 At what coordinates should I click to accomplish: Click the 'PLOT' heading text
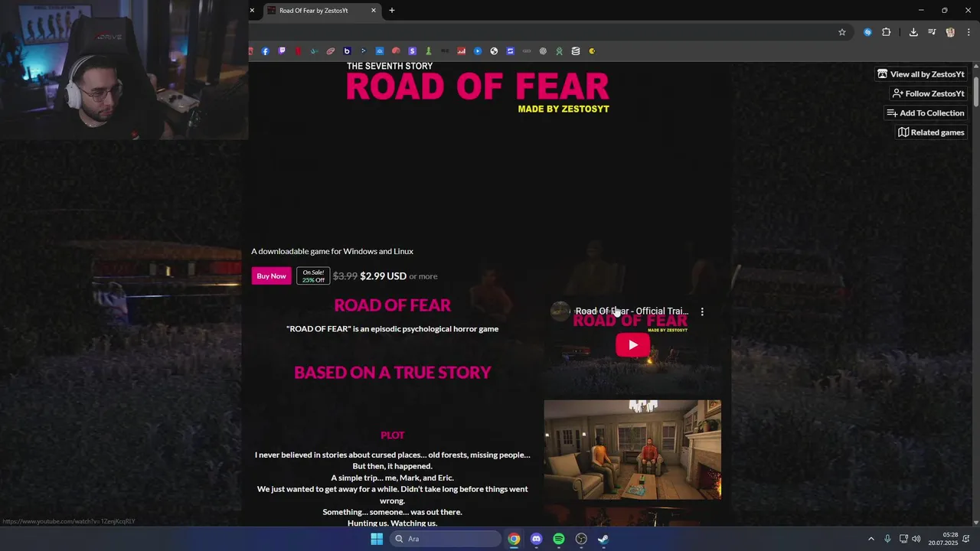(x=393, y=435)
